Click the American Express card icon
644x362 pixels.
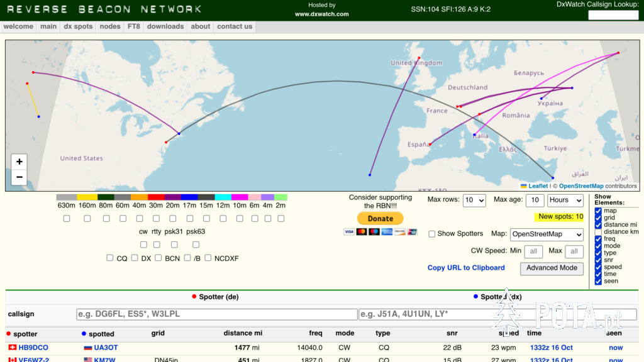pyautogui.click(x=387, y=232)
